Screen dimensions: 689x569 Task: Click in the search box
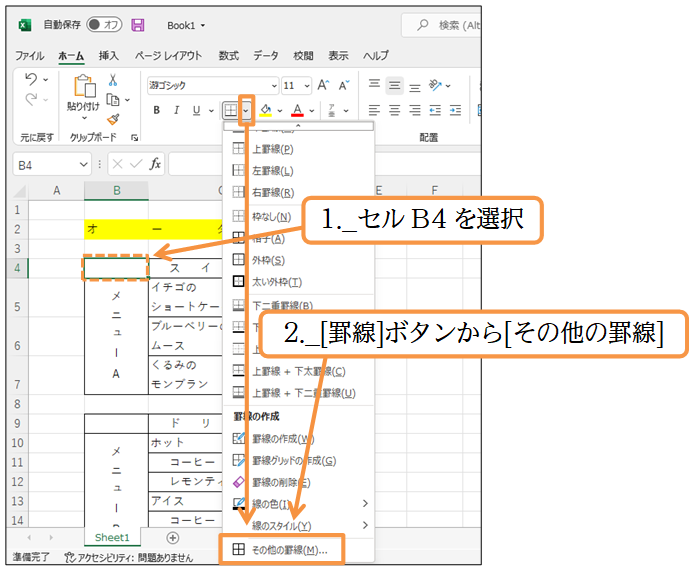(441, 25)
